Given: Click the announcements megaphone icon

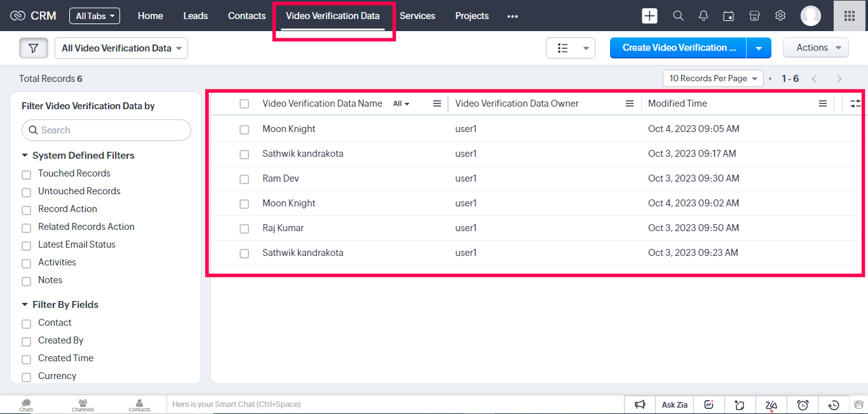Looking at the screenshot, I should coord(640,404).
